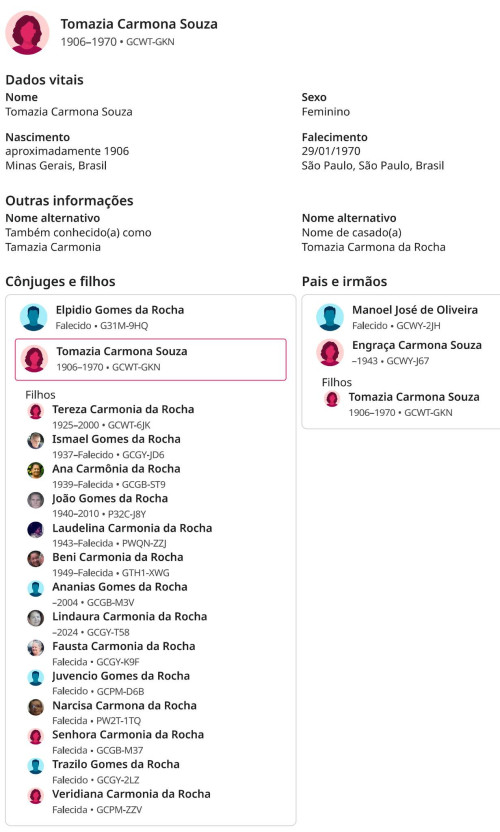500x832 pixels.
Task: Open Fausta Carmonia da Rocha's profile
Action: click(124, 646)
